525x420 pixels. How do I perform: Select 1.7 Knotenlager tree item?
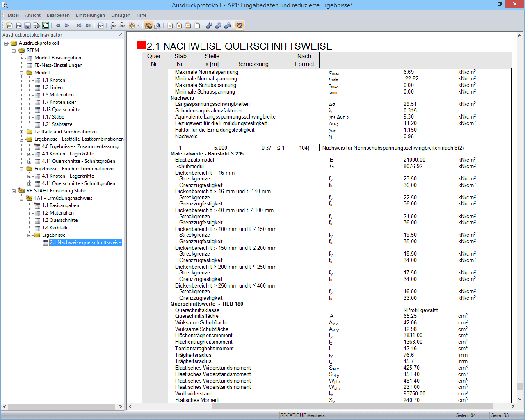click(59, 102)
